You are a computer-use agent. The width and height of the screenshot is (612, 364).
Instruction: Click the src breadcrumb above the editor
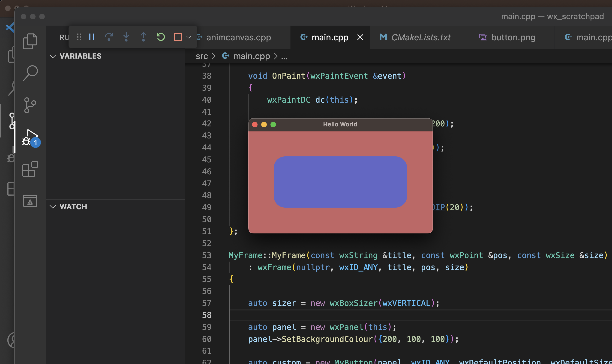tap(202, 56)
